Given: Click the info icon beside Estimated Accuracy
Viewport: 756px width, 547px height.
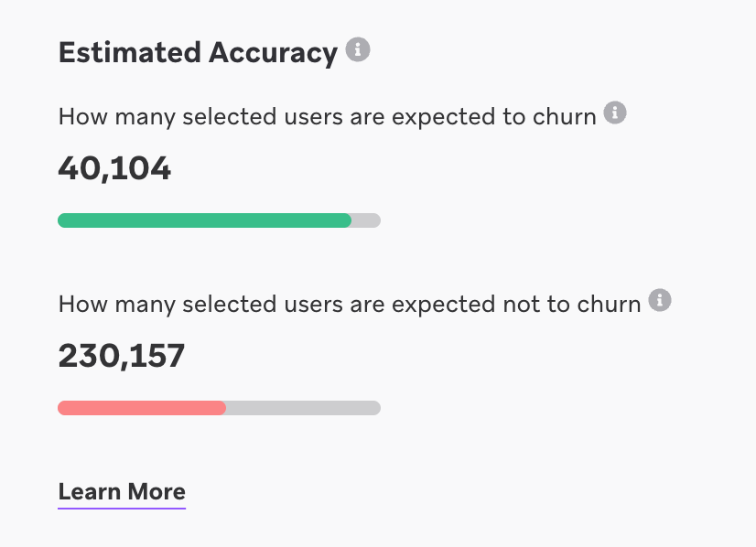Looking at the screenshot, I should (x=358, y=49).
